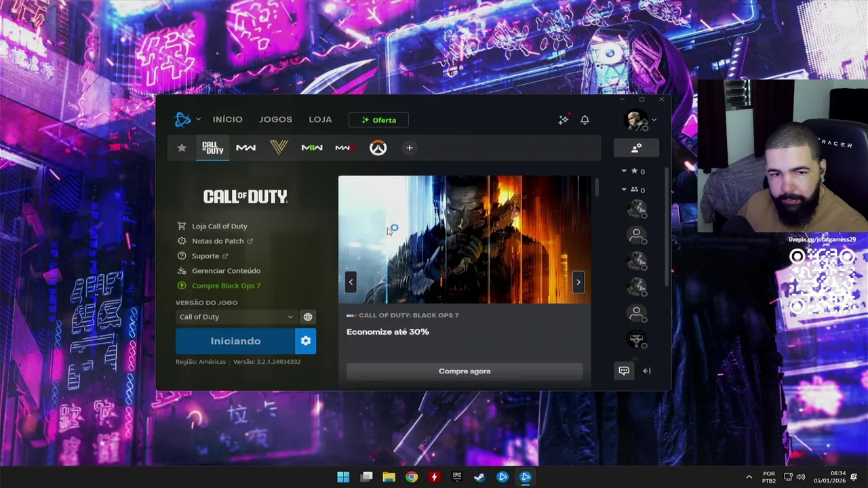This screenshot has width=868, height=488.
Task: Click the Versão: 3.2.1.24934332 text
Action: pyautogui.click(x=267, y=362)
